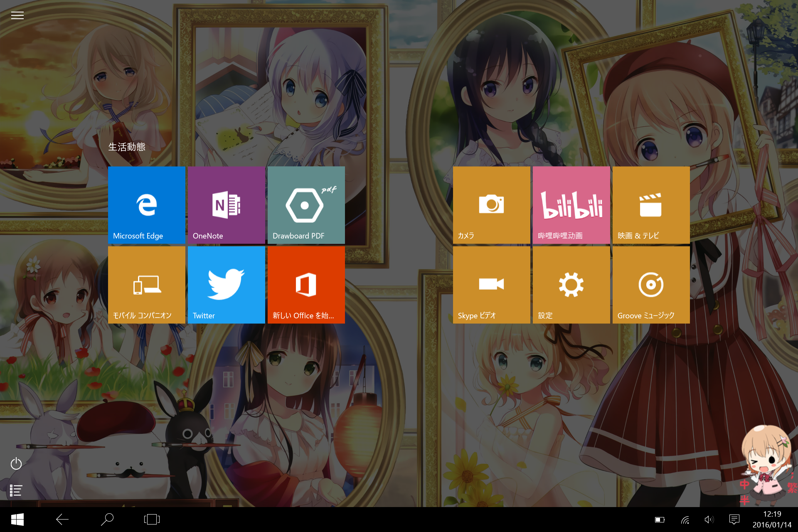
Task: Launch the 哔哩哔哩动画 bilibili tile
Action: click(571, 205)
